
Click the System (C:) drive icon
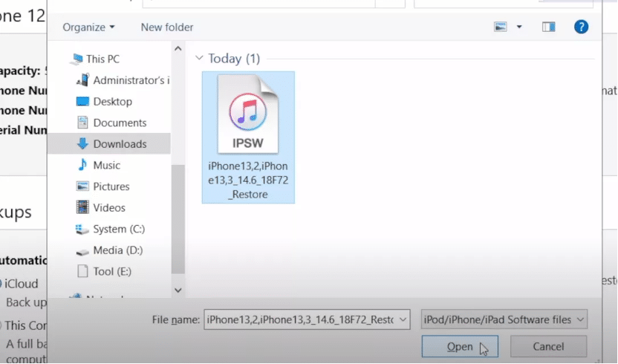click(82, 229)
